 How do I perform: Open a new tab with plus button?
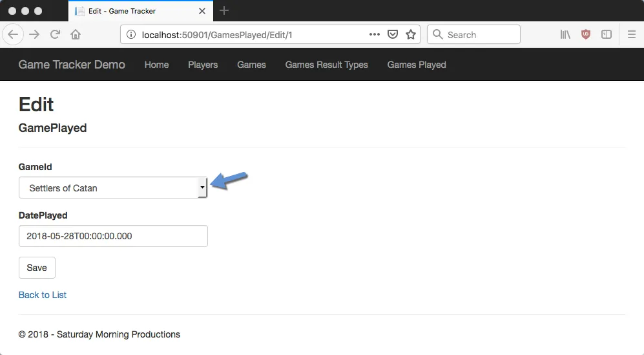click(224, 11)
